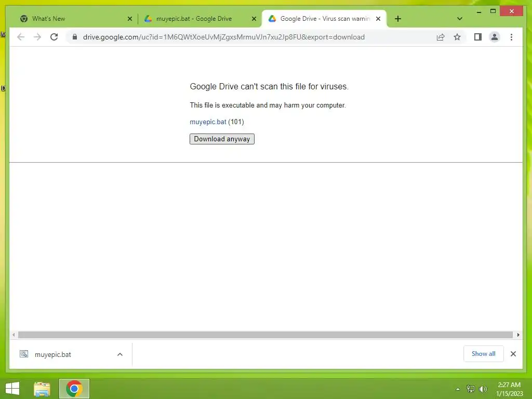Switch to muyepic.bat - Google Drive tab
Screen dimensions: 532x399
coord(200,19)
